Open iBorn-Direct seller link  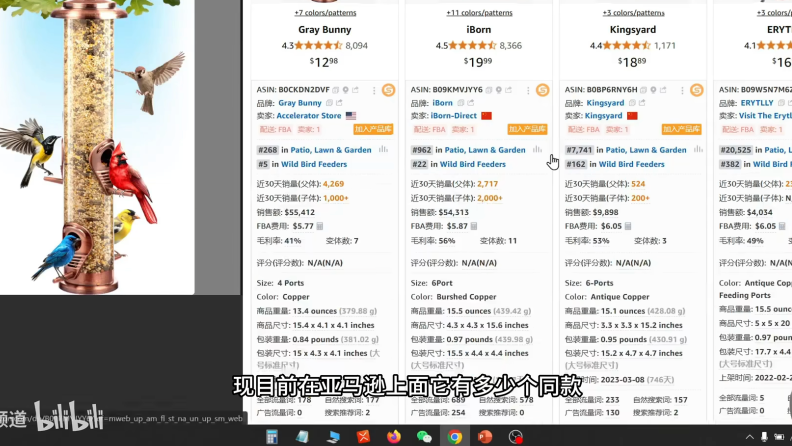click(454, 116)
